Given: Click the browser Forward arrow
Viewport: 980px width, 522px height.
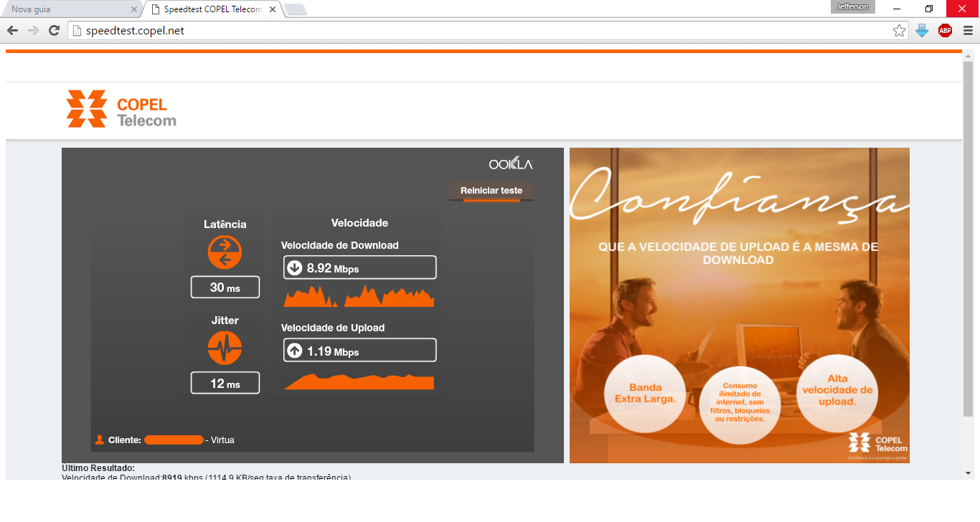Looking at the screenshot, I should (33, 30).
